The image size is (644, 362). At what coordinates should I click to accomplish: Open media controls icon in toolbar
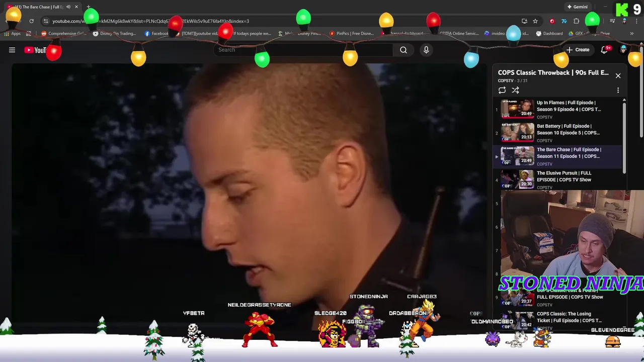tap(612, 21)
